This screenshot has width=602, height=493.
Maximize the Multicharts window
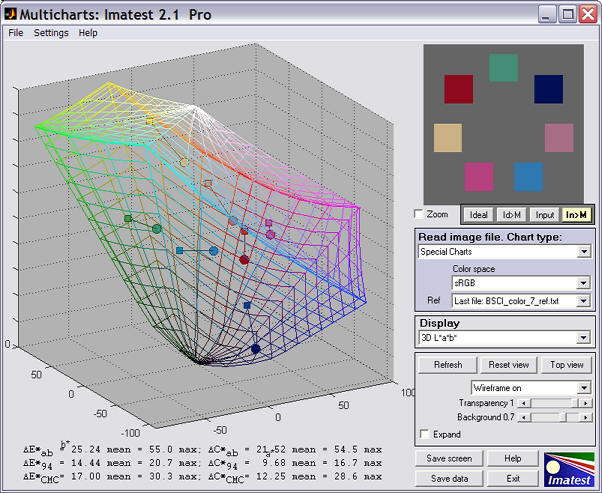click(x=567, y=15)
